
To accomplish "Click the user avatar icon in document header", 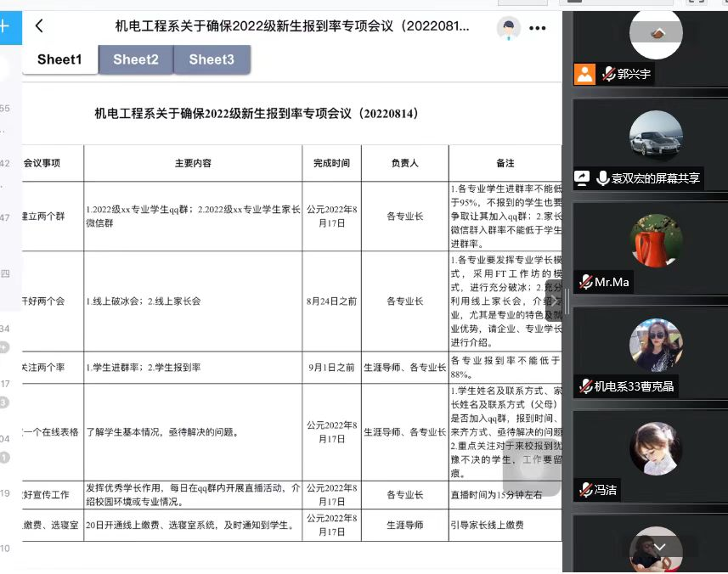I will [508, 28].
